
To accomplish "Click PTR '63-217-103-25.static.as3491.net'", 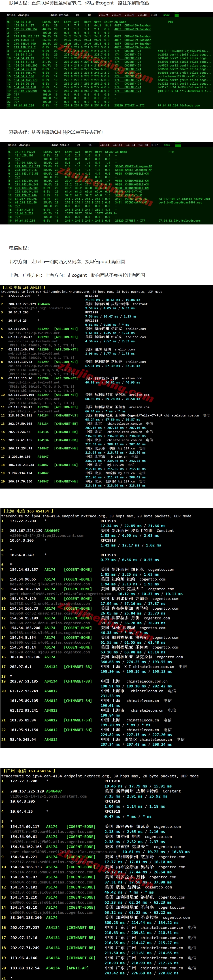I will point(184,199).
